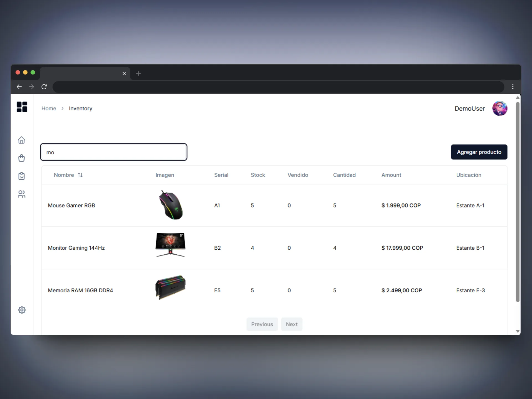The width and height of the screenshot is (532, 399).
Task: Sort by Nombre column arrows
Action: point(80,175)
